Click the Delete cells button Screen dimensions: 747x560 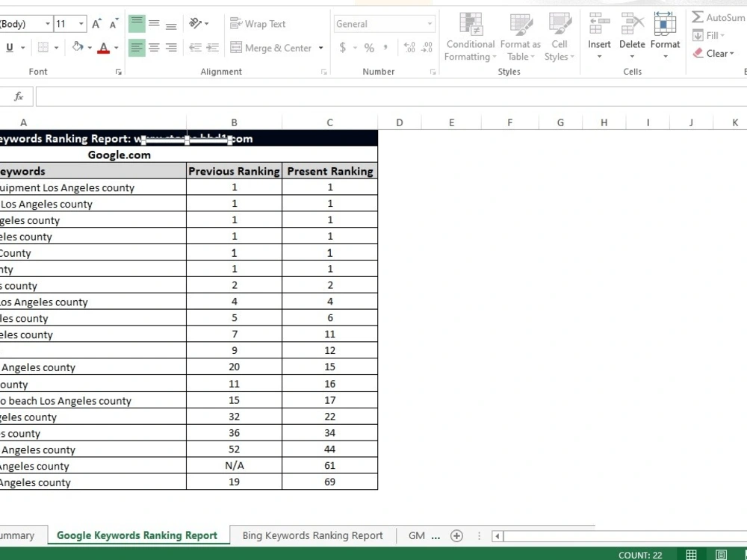point(632,37)
